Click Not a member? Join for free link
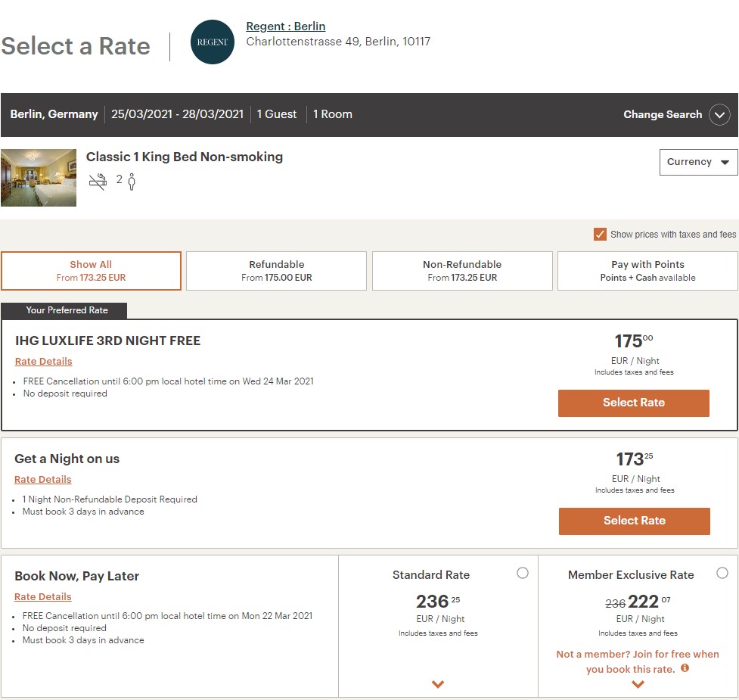The image size is (739, 700). pos(637,661)
